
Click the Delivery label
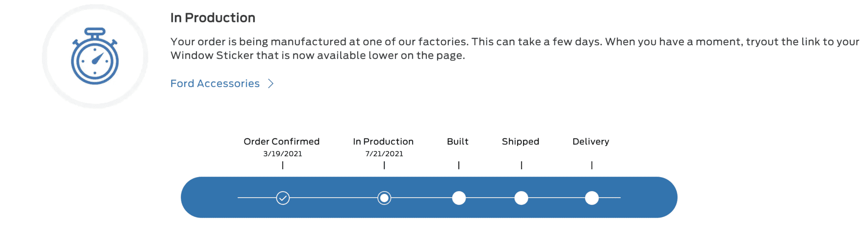click(591, 141)
